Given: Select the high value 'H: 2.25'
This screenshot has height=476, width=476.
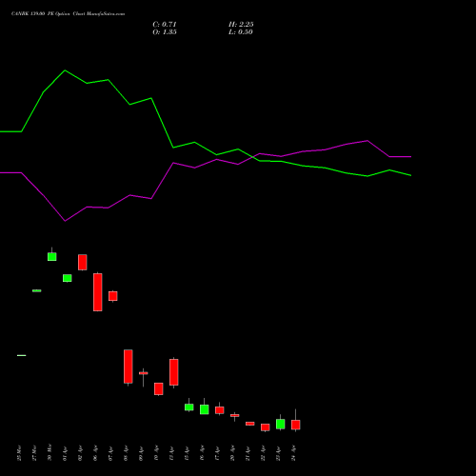Looking at the screenshot, I should coord(241,24).
